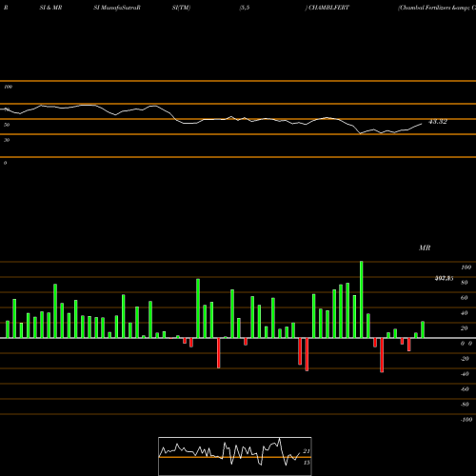Click the MR axis label 80
Screen dimensions: 476x476
(x=465, y=283)
